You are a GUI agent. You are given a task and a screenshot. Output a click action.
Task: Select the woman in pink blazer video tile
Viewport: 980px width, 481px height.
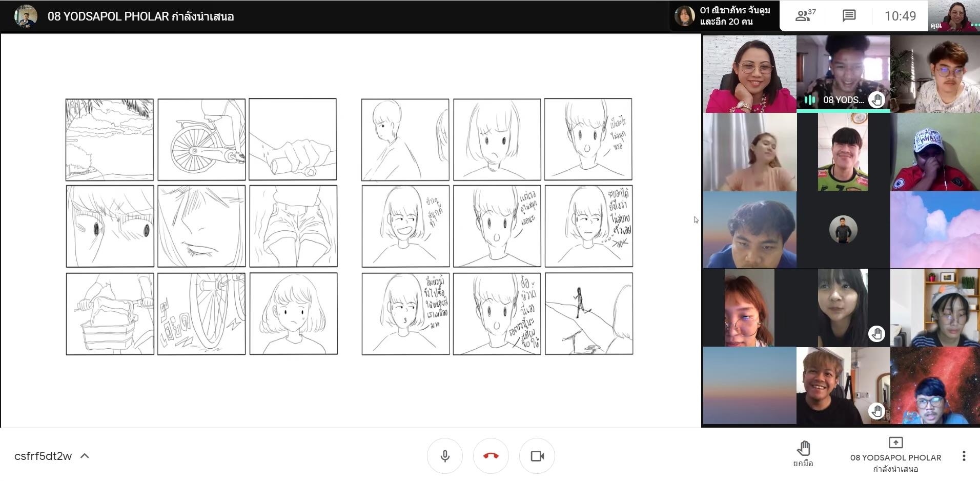(749, 74)
